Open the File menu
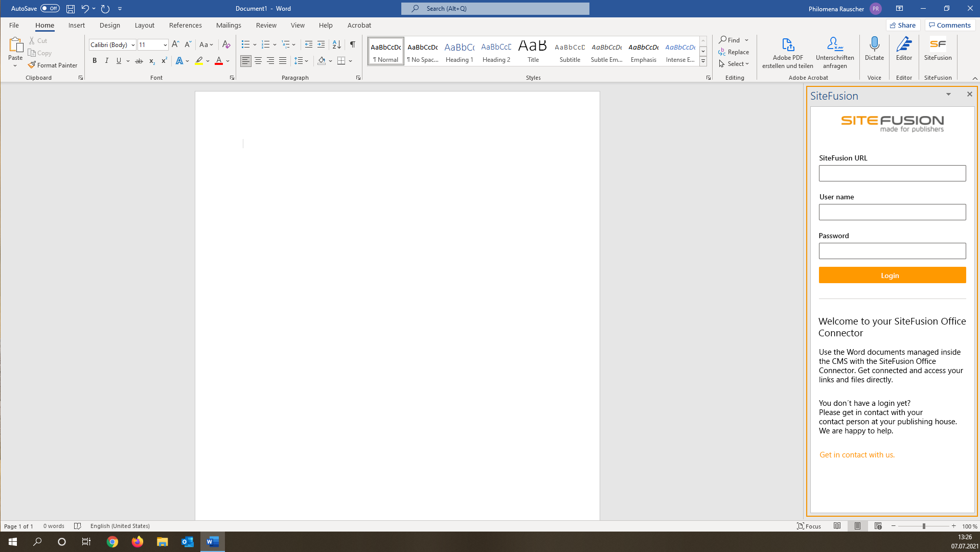 pos(14,25)
